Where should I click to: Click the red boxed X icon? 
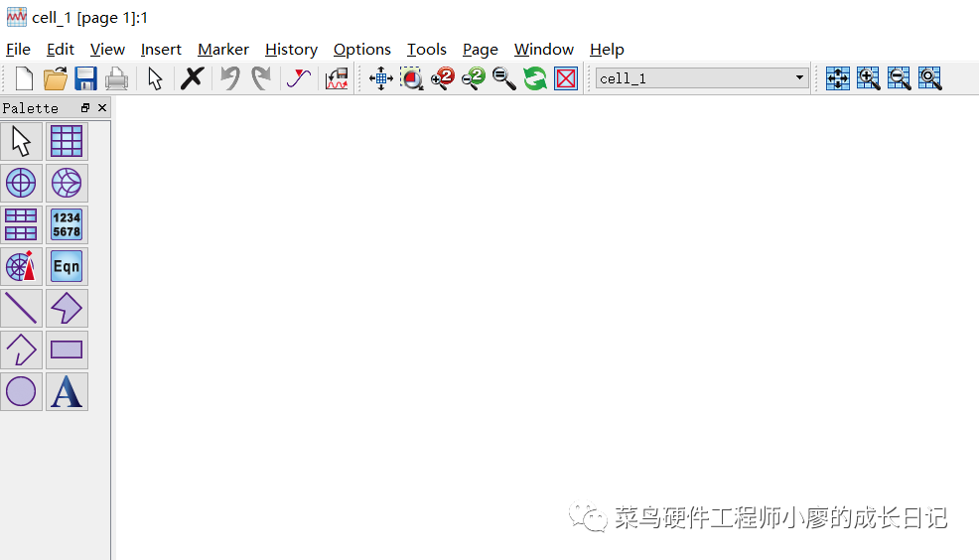(x=566, y=78)
